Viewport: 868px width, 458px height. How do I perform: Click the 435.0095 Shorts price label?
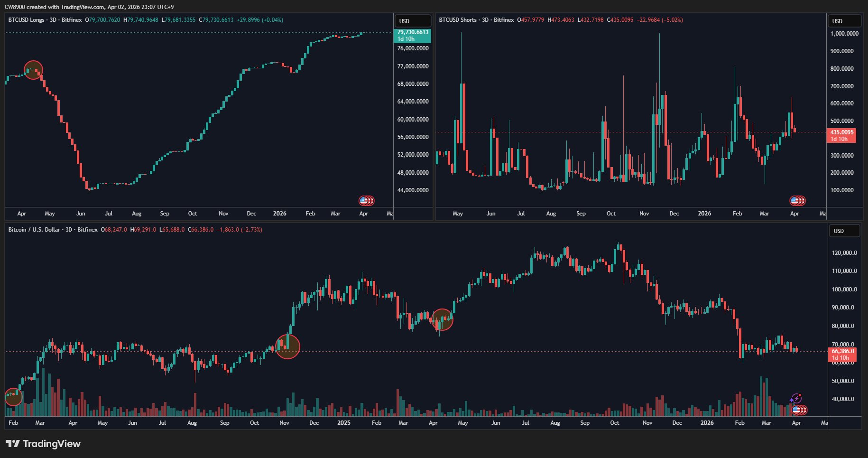[841, 132]
